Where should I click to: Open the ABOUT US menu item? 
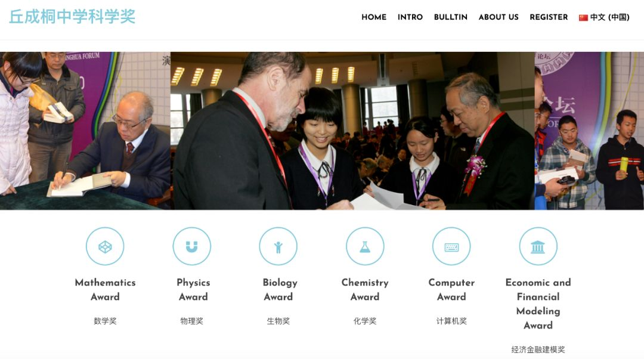(x=499, y=17)
